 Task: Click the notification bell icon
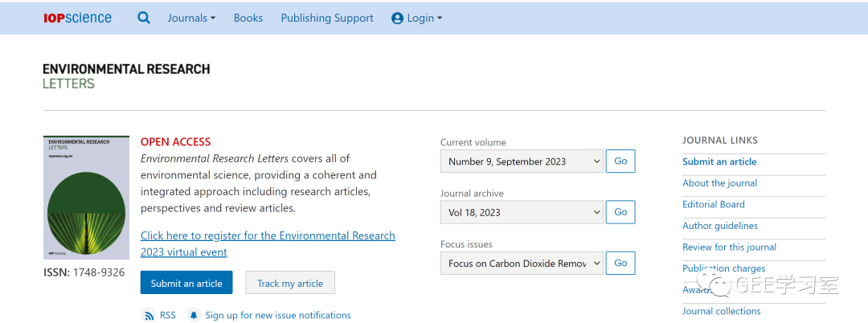coord(193,315)
